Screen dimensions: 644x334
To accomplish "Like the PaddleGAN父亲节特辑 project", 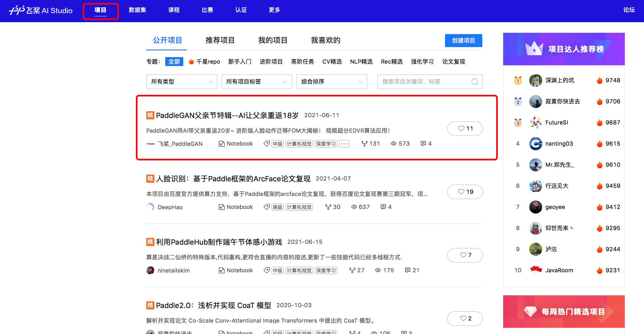I will coord(465,129).
